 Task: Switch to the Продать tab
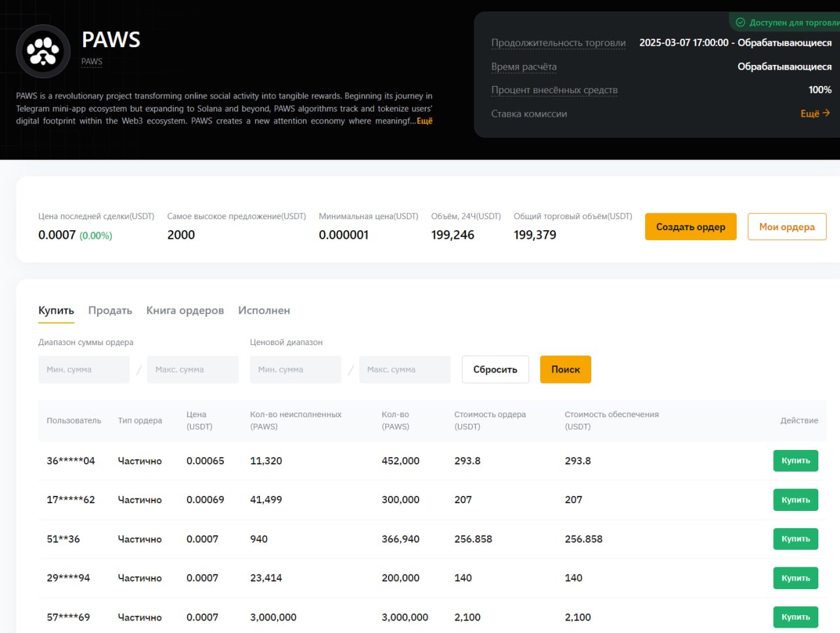pyautogui.click(x=110, y=310)
